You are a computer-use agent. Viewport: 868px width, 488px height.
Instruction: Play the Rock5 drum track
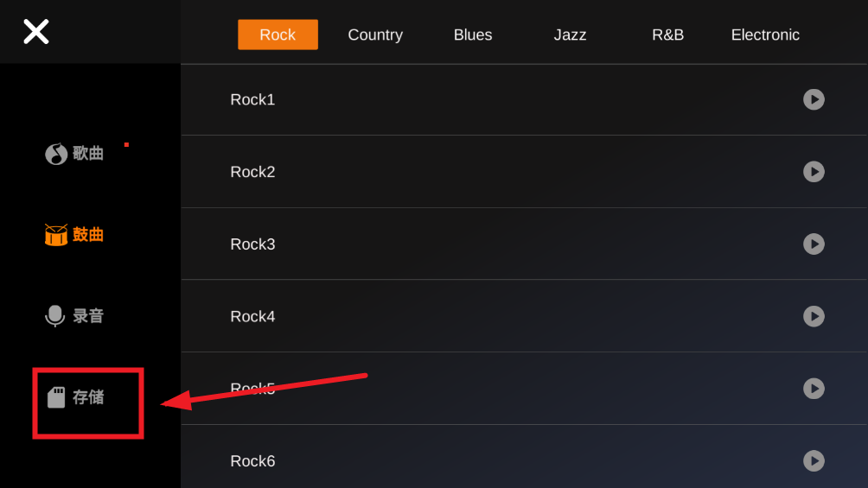point(814,389)
